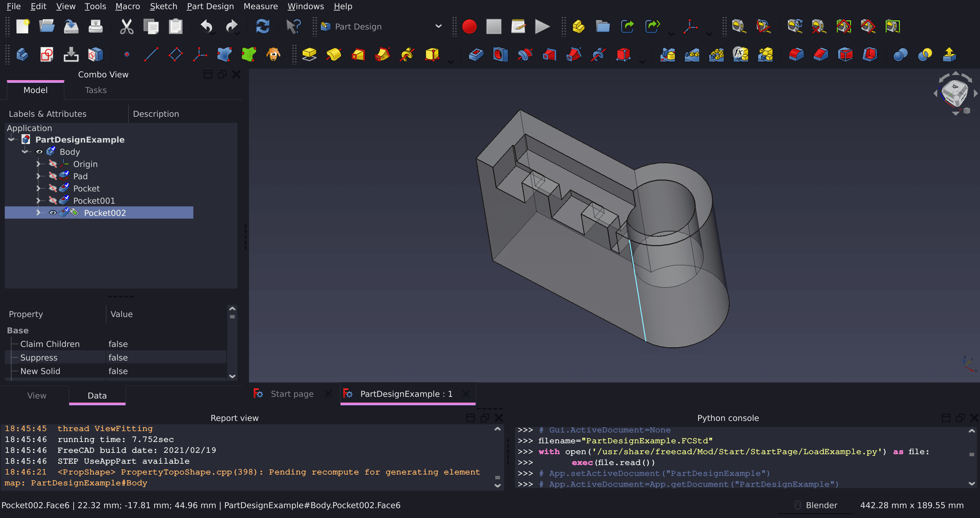
Task: Apply the Chamfer tool
Action: (821, 54)
